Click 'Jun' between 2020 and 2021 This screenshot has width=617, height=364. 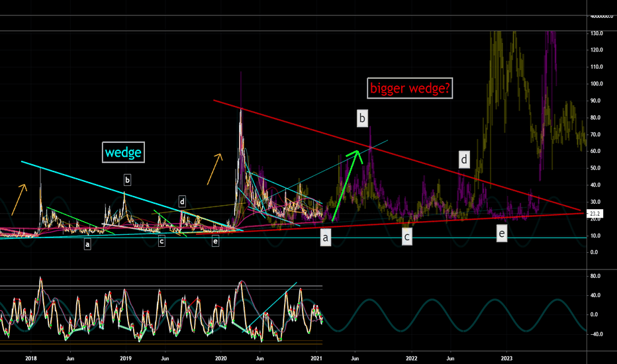pyautogui.click(x=260, y=359)
